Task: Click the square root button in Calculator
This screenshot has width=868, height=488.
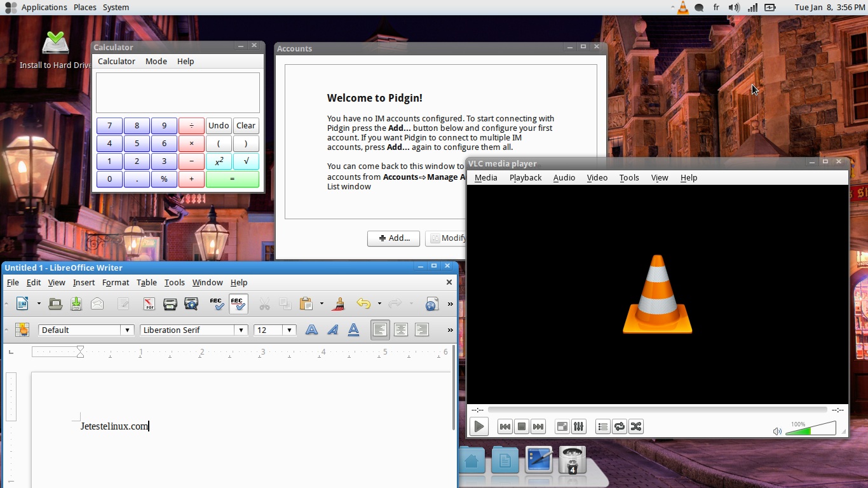Action: (246, 161)
